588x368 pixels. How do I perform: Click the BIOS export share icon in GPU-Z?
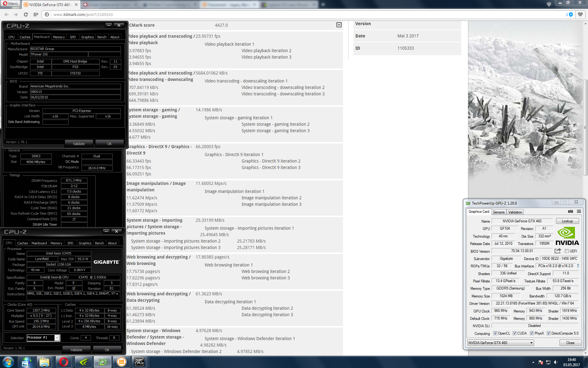[x=558, y=251]
